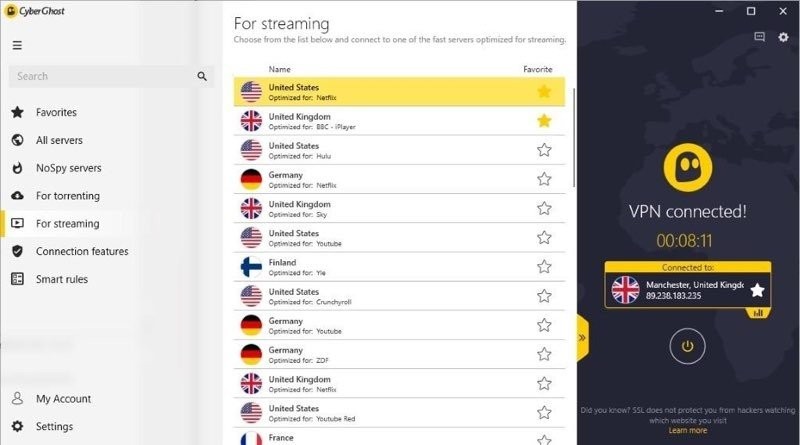This screenshot has width=800, height=445.
Task: Select For streaming section
Action: [67, 224]
